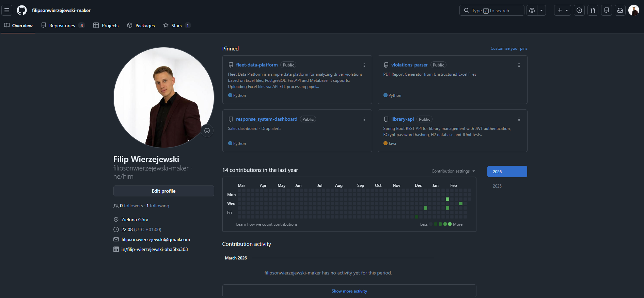Click the Public badge on fleet-data-platform

pyautogui.click(x=288, y=65)
